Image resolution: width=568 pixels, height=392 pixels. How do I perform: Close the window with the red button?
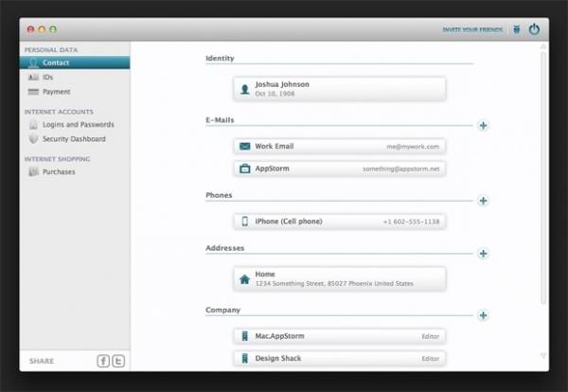pyautogui.click(x=31, y=29)
